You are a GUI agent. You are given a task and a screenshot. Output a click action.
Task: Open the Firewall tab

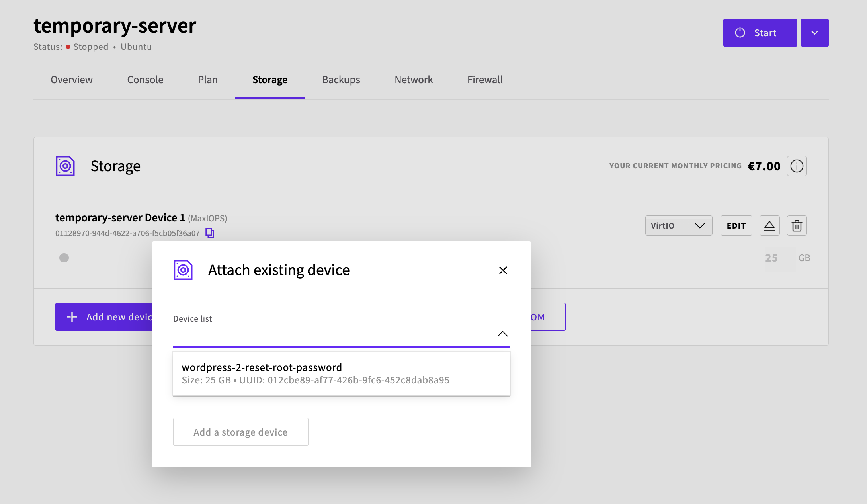point(485,80)
